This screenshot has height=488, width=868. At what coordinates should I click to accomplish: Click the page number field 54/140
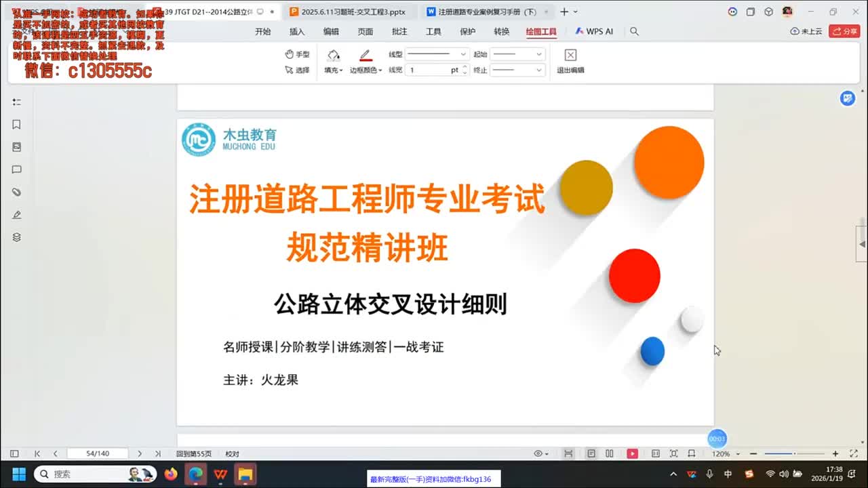pyautogui.click(x=98, y=453)
